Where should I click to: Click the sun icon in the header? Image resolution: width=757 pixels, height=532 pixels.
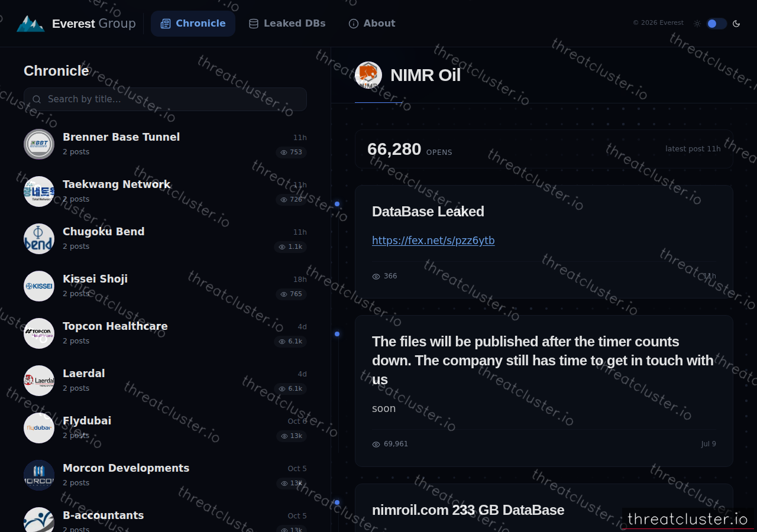point(697,24)
